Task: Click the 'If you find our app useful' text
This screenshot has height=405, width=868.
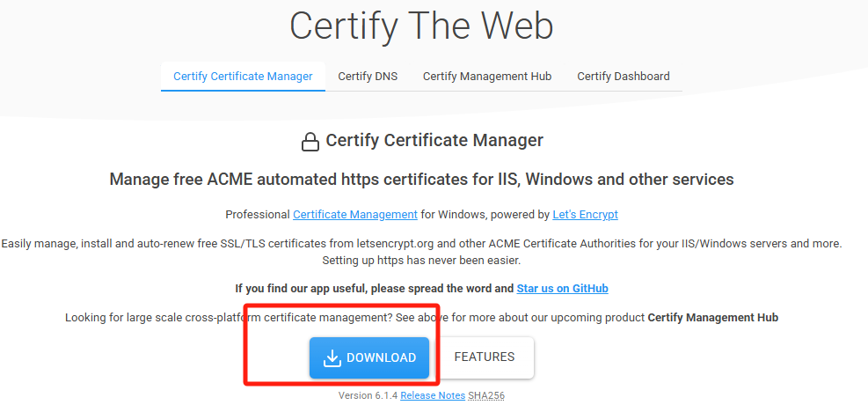Action: tap(374, 289)
